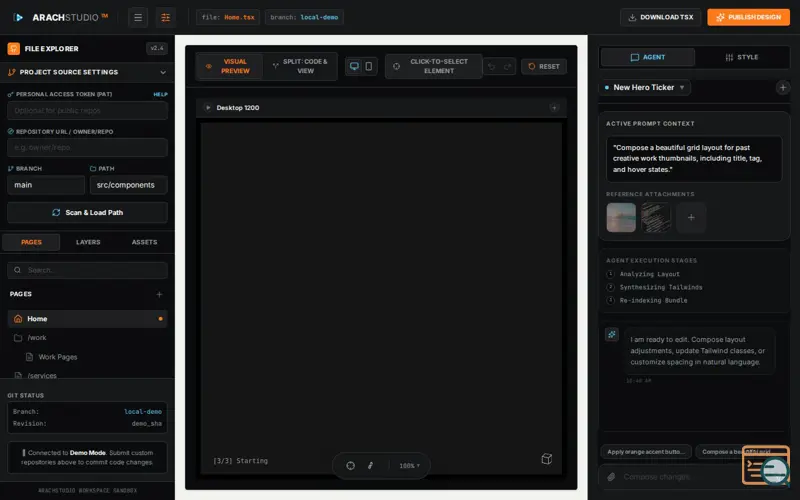
Task: Switch to the Agent tab
Action: tap(648, 57)
